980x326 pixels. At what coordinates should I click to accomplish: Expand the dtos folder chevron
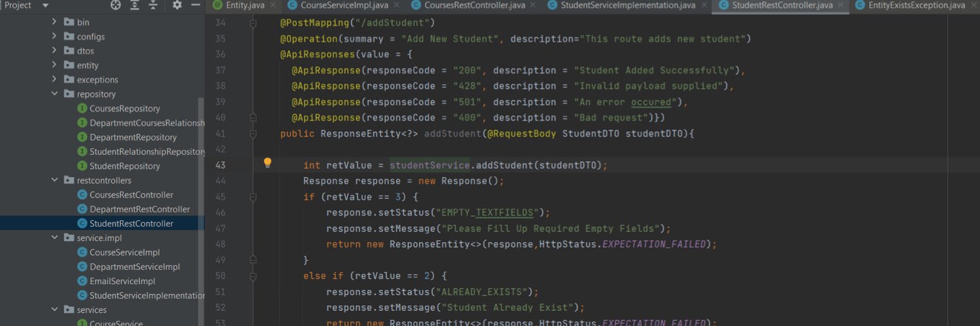coord(55,51)
